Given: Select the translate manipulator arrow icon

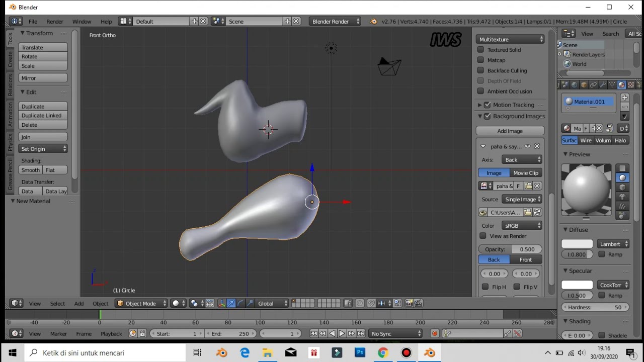Looking at the screenshot, I should click(x=231, y=303).
